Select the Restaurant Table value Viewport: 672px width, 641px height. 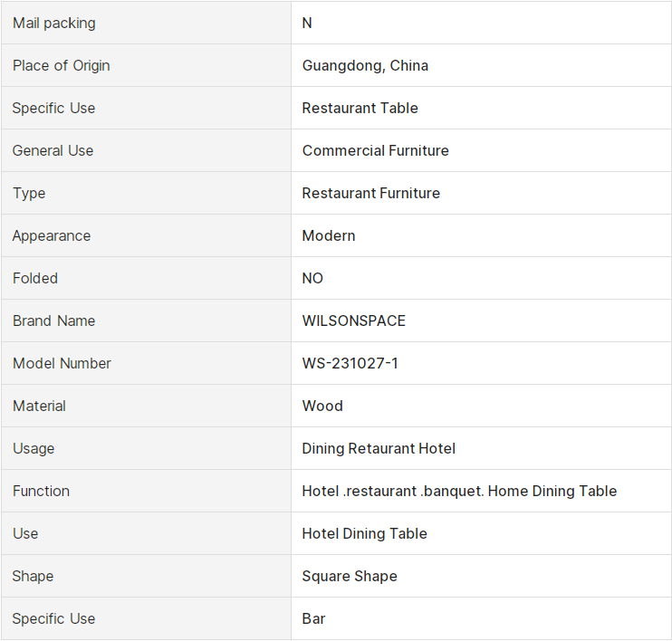(x=360, y=108)
